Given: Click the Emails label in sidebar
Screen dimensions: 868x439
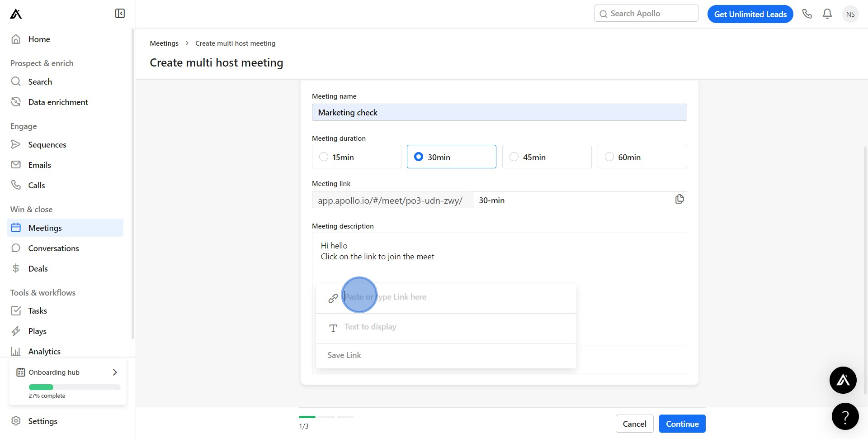Looking at the screenshot, I should tap(39, 165).
